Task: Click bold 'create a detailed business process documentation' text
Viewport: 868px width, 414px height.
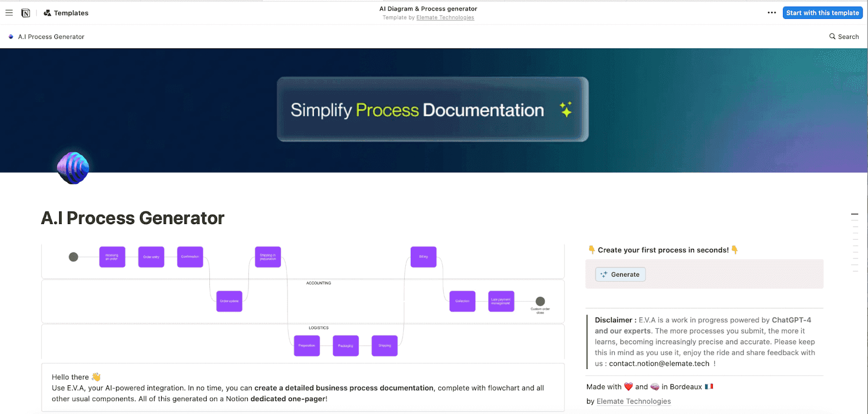Action: [344, 388]
